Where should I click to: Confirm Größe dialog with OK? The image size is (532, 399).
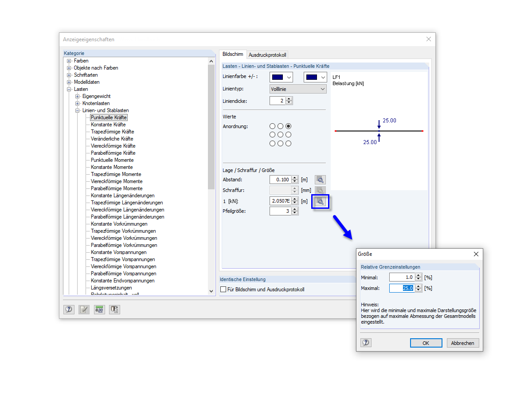[x=426, y=343]
